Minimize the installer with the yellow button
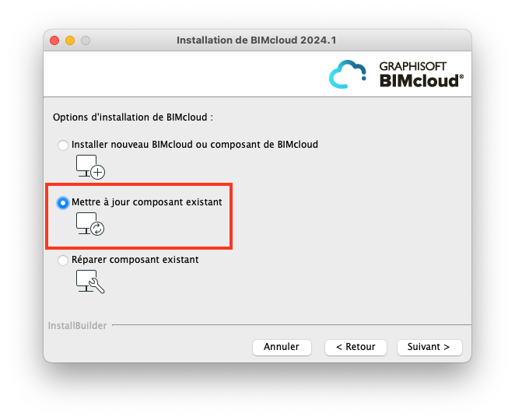515x420 pixels. coord(70,40)
